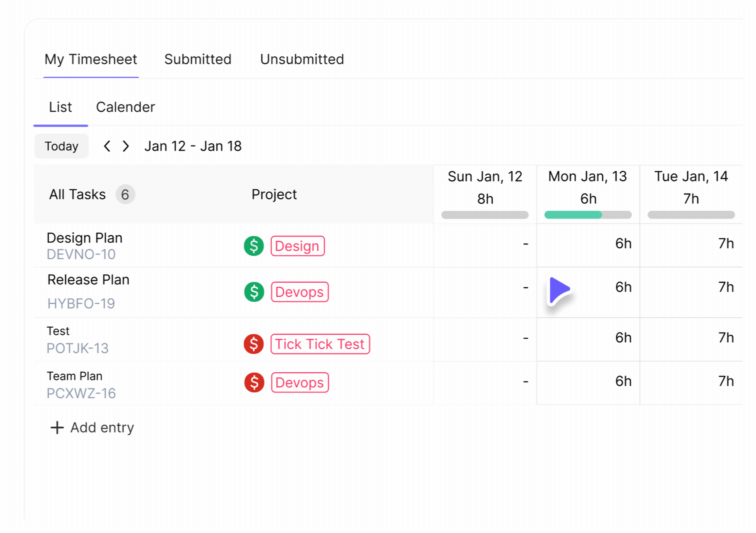The width and height of the screenshot is (756, 533).
Task: Select the My Timesheet tab
Action: pyautogui.click(x=91, y=59)
